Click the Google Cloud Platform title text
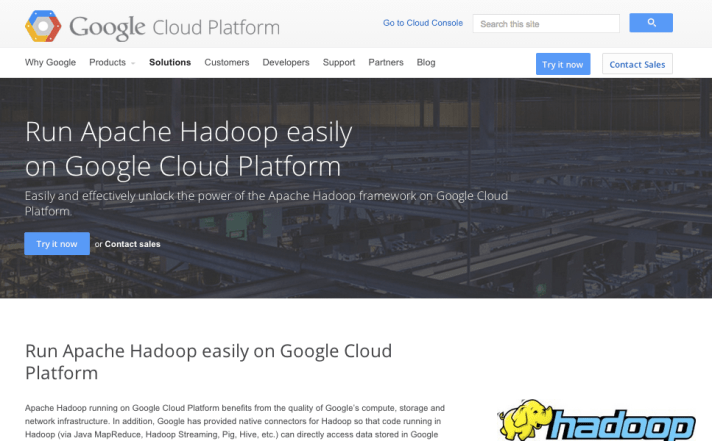The image size is (712, 441). point(174,28)
